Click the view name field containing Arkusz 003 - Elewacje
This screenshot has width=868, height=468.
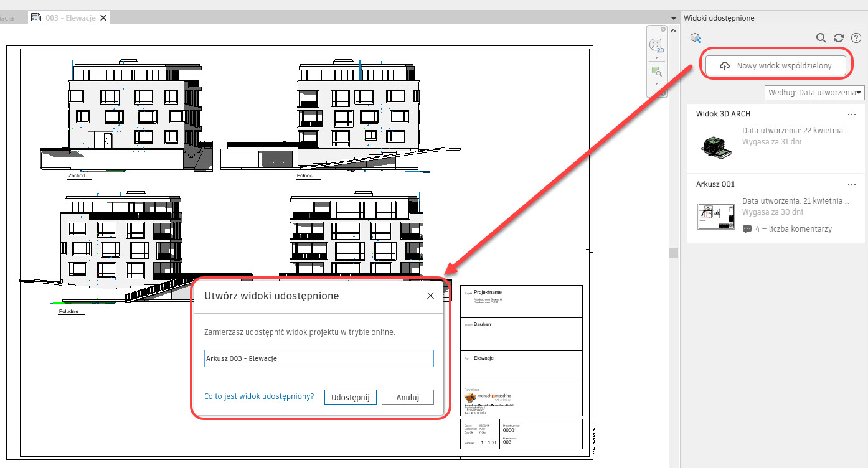[319, 358]
